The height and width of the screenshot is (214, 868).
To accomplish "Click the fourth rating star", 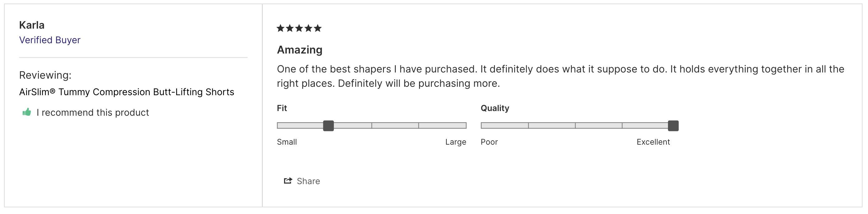I will click(x=308, y=28).
